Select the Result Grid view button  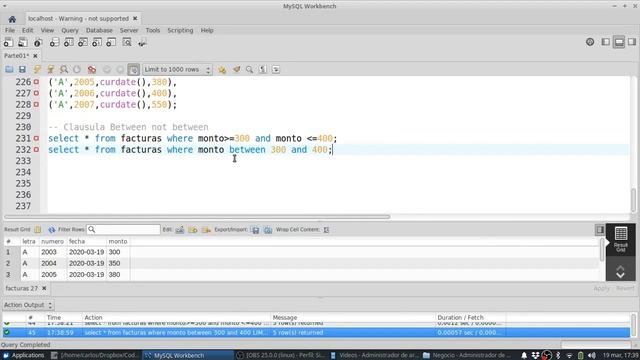click(x=620, y=239)
